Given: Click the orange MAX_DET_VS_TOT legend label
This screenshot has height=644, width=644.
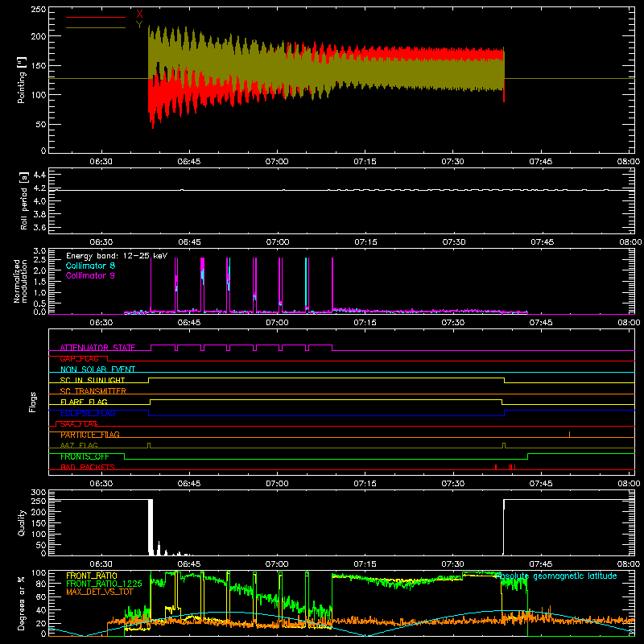Looking at the screenshot, I should [100, 592].
